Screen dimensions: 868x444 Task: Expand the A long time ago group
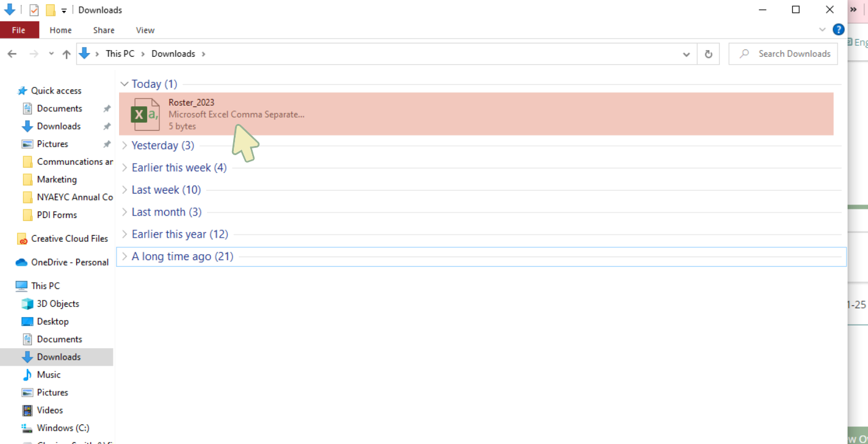[x=125, y=257]
